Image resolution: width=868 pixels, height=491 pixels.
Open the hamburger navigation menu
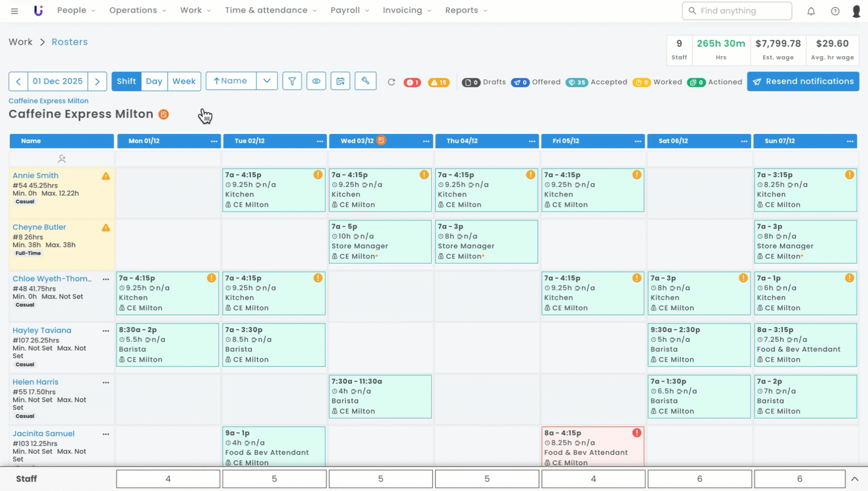click(x=14, y=11)
